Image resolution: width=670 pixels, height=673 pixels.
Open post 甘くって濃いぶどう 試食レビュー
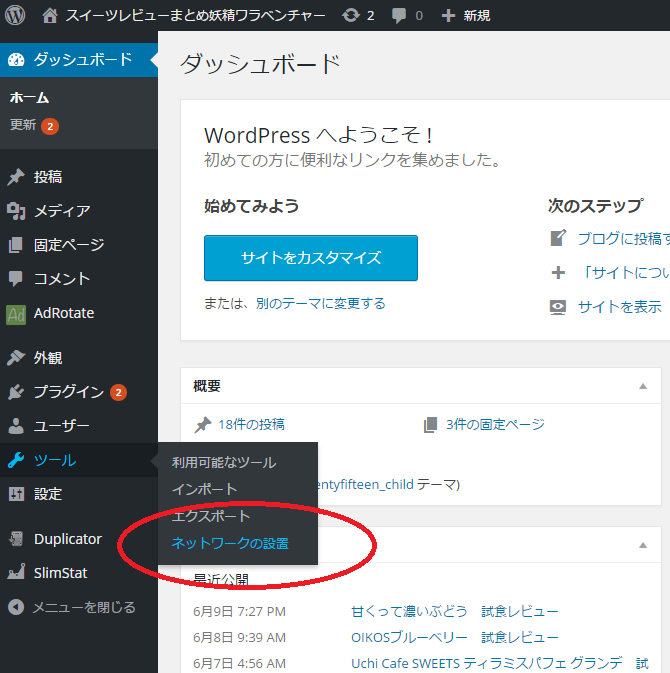pyautogui.click(x=455, y=611)
